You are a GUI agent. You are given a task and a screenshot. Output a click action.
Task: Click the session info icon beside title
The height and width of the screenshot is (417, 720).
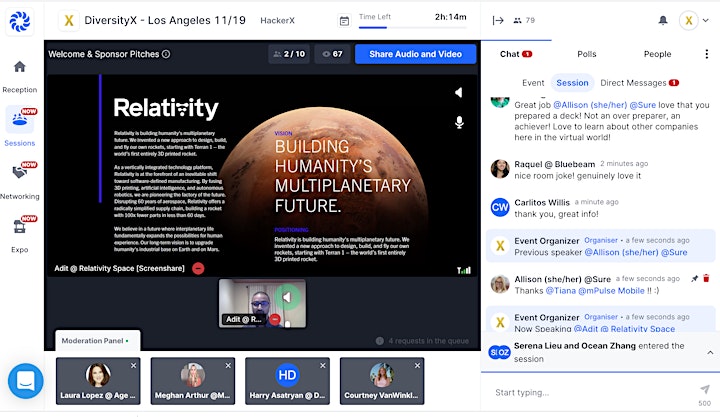coord(166,54)
